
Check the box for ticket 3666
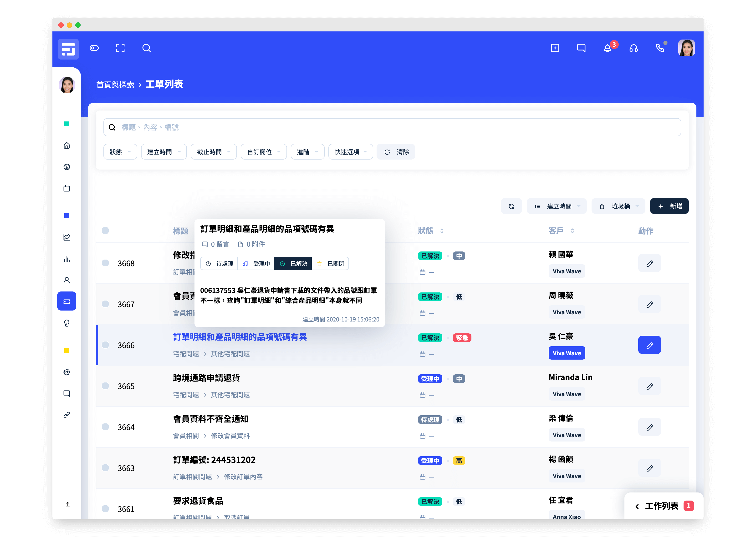coord(105,345)
